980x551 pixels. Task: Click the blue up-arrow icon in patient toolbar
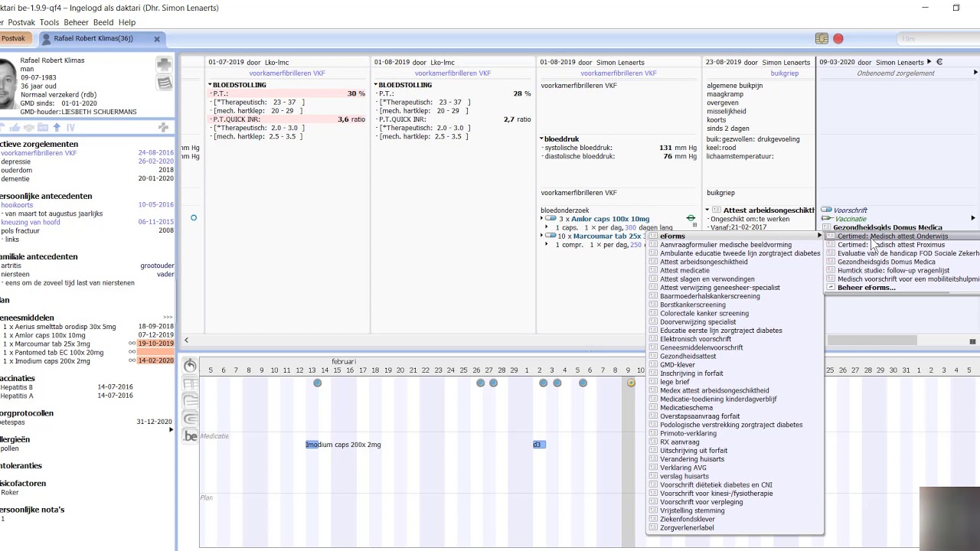57,128
